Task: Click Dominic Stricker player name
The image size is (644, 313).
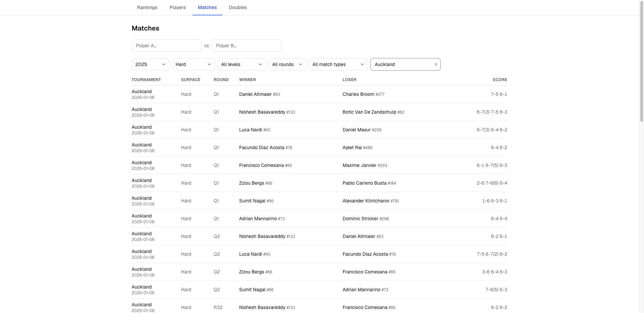Action: click(x=360, y=218)
